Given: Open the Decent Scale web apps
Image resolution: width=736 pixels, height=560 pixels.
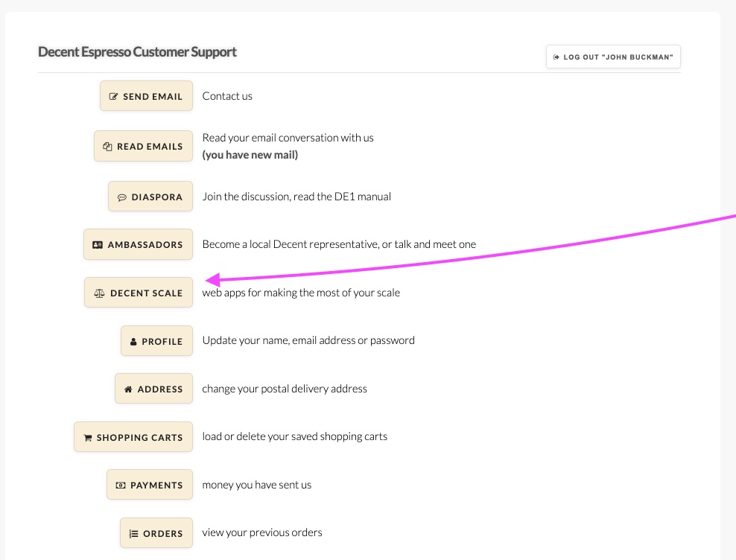Looking at the screenshot, I should coord(139,293).
